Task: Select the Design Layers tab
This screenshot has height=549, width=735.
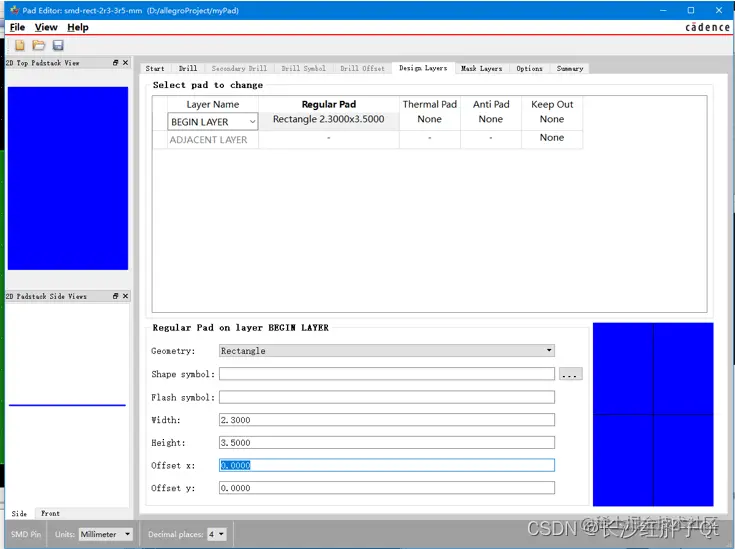Action: point(423,68)
